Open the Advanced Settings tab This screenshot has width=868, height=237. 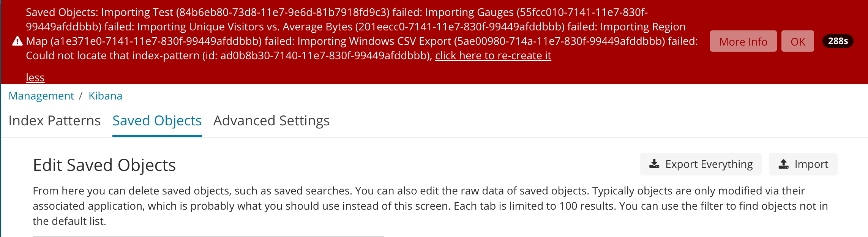coord(271,120)
